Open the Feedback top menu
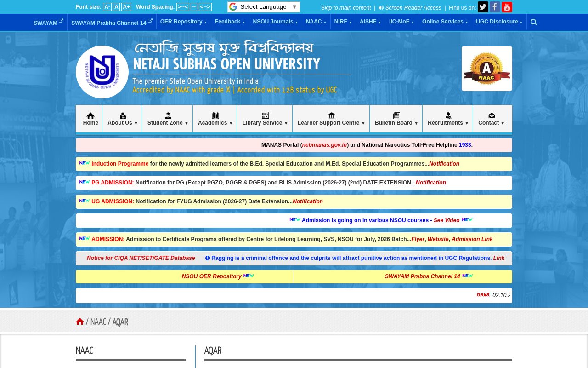 [x=230, y=22]
